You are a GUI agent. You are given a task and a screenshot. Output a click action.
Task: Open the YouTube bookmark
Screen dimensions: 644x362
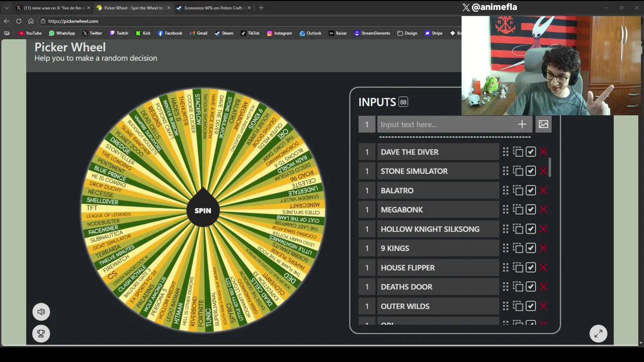click(x=30, y=33)
